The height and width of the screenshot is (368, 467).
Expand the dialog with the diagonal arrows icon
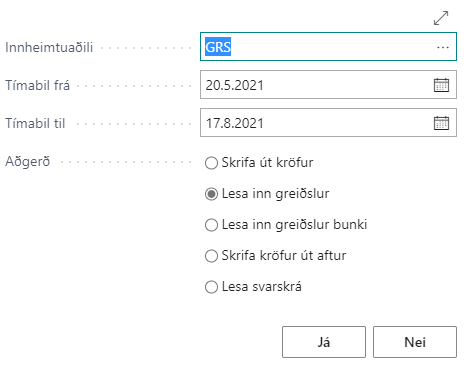point(441,18)
